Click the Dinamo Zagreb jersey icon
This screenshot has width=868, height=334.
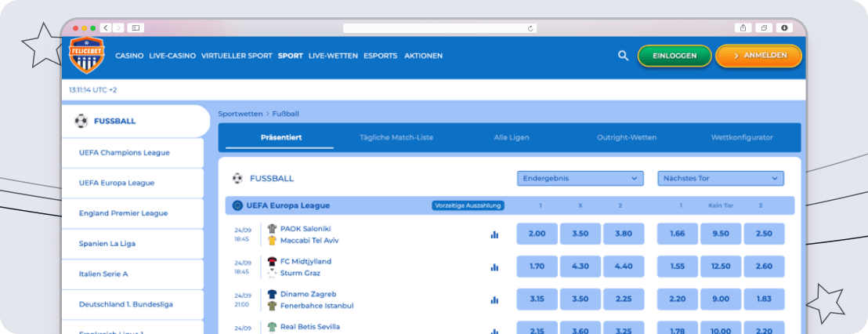(x=272, y=294)
